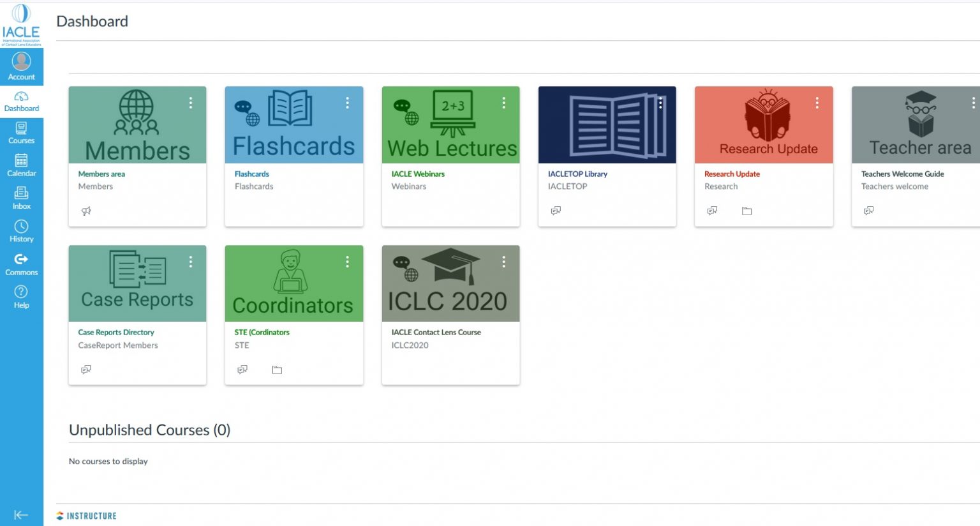Open the folder icon on the STE Coordinators card

(x=277, y=370)
